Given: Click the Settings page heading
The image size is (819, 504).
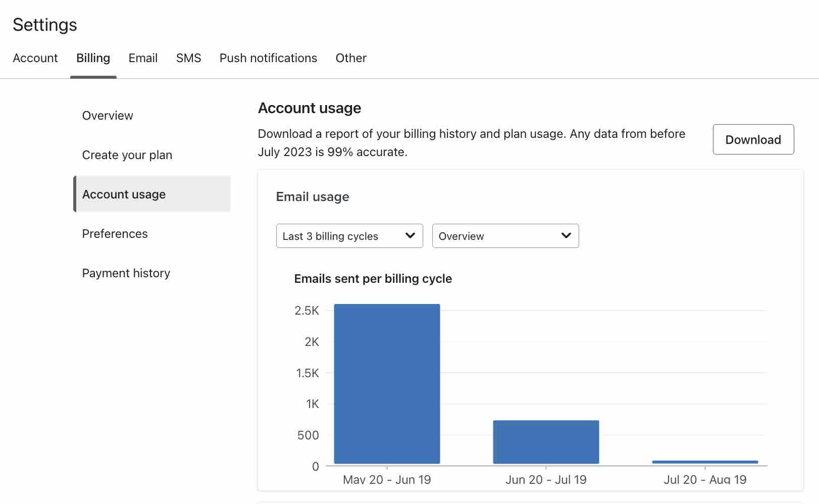Looking at the screenshot, I should [45, 24].
